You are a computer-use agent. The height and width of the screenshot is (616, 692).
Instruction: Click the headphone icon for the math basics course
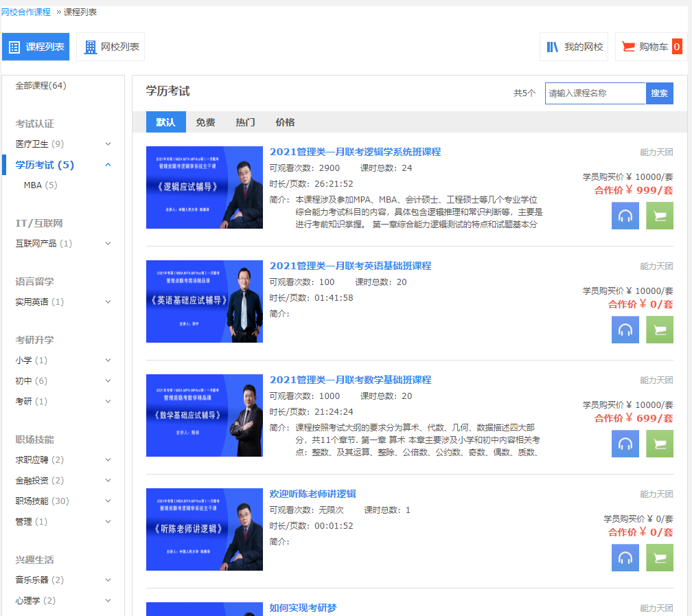click(625, 444)
